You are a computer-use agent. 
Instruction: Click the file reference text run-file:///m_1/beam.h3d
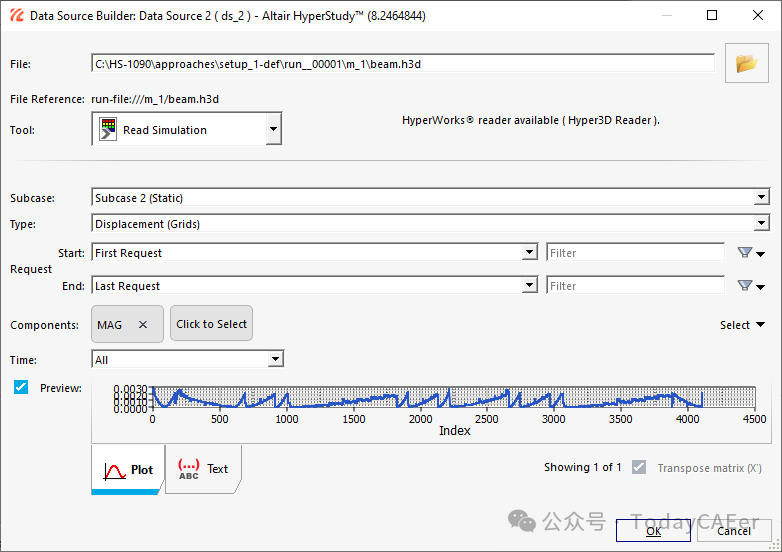click(x=155, y=99)
